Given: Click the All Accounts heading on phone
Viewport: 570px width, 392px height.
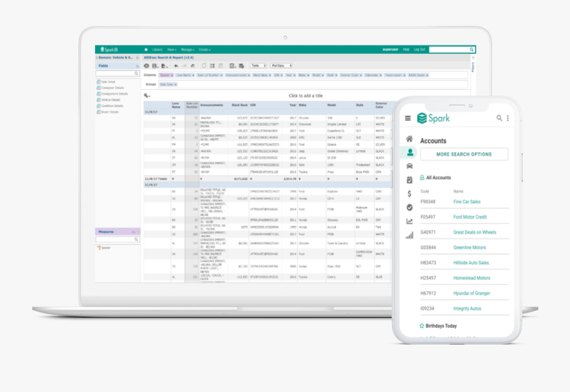Looking at the screenshot, I should 436,177.
